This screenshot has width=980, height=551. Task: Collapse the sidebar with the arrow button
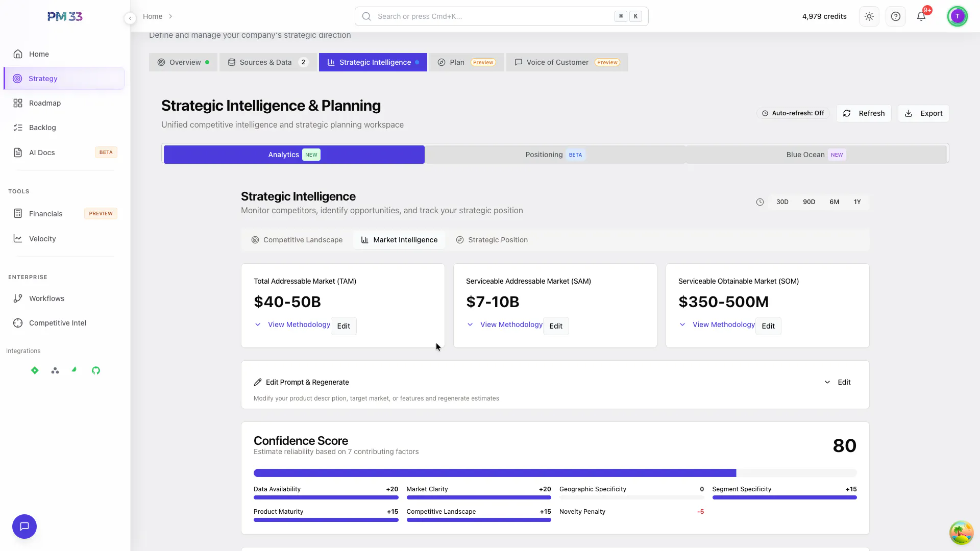pos(130,18)
